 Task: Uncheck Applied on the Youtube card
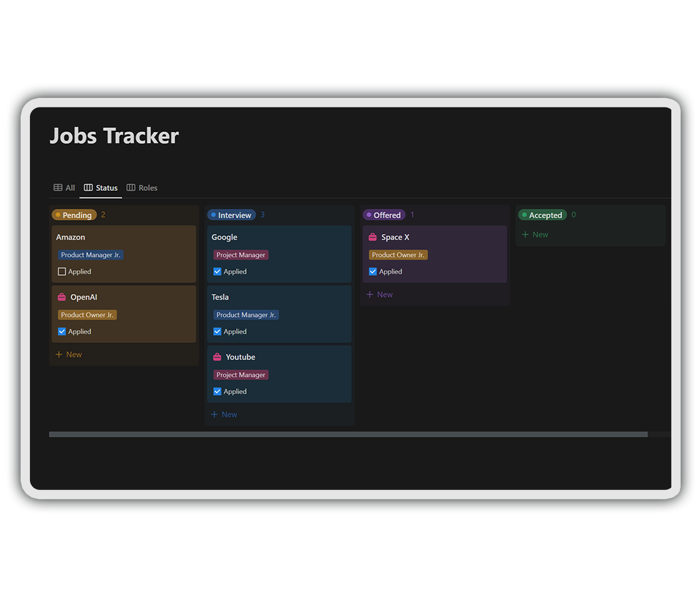coord(217,391)
